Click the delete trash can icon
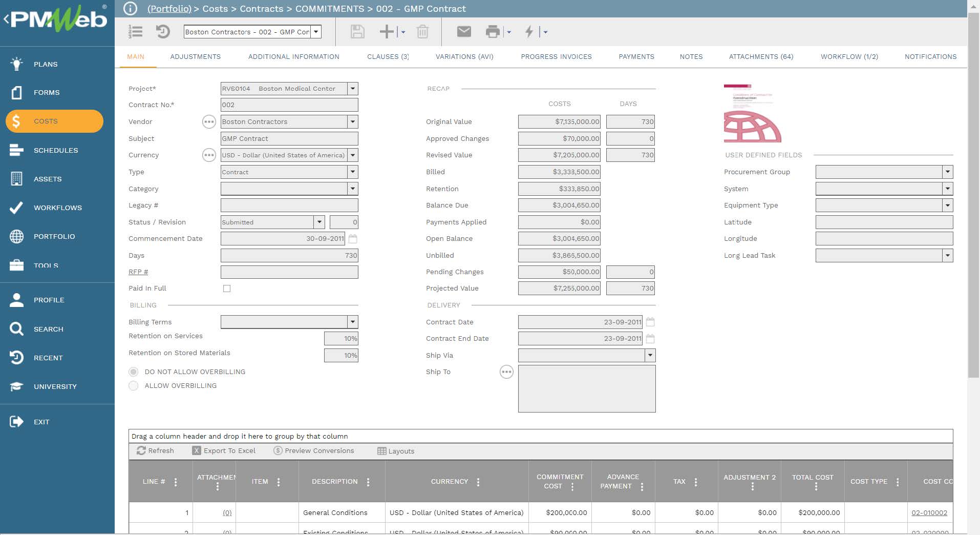 pyautogui.click(x=422, y=32)
